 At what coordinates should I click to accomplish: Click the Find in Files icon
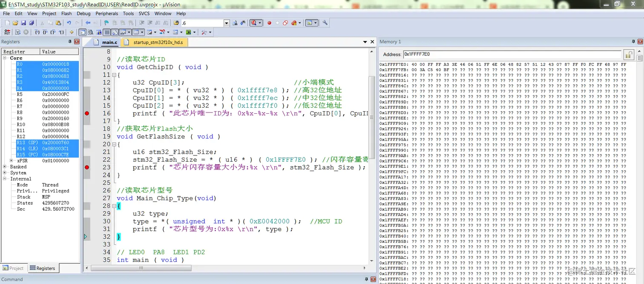[x=176, y=23]
